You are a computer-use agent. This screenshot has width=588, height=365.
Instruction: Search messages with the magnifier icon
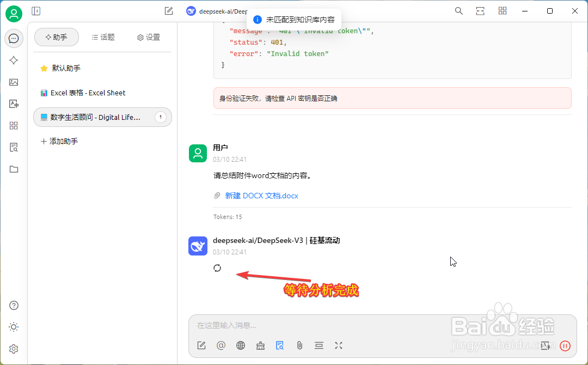pyautogui.click(x=458, y=11)
